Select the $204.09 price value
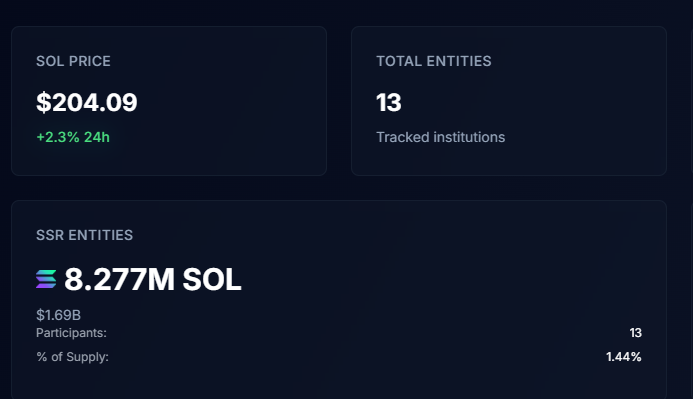The width and height of the screenshot is (693, 399). click(x=87, y=103)
